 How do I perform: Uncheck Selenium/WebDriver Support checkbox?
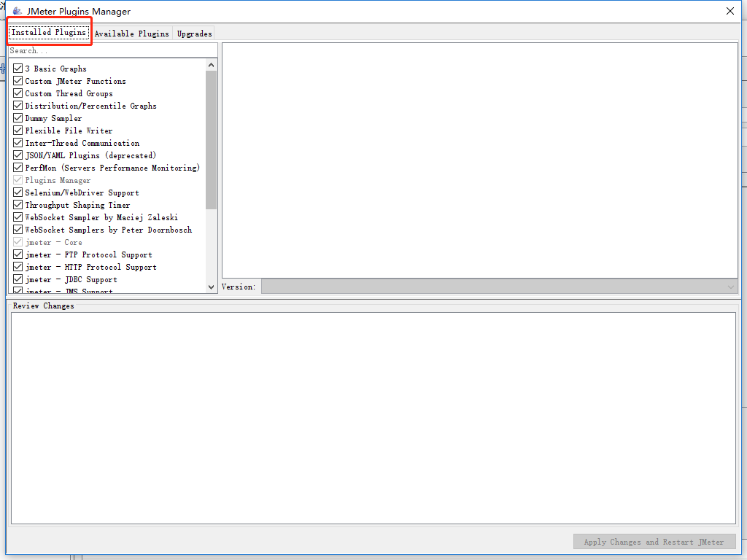click(18, 192)
